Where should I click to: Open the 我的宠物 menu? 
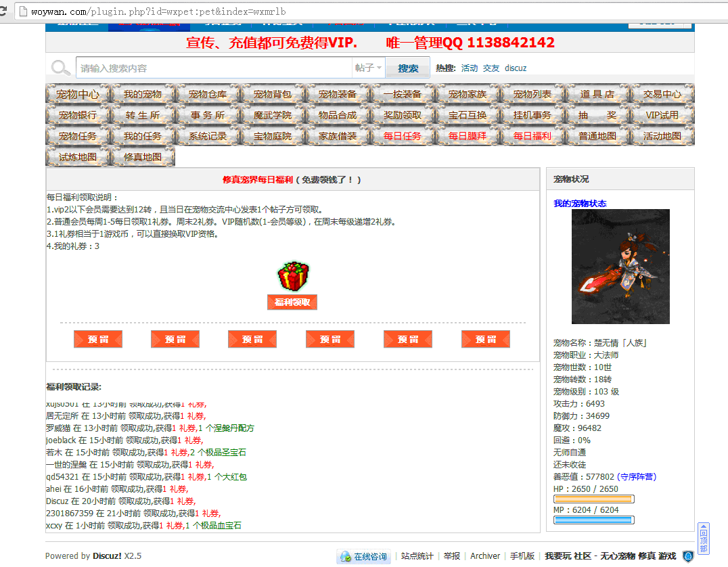pos(143,94)
